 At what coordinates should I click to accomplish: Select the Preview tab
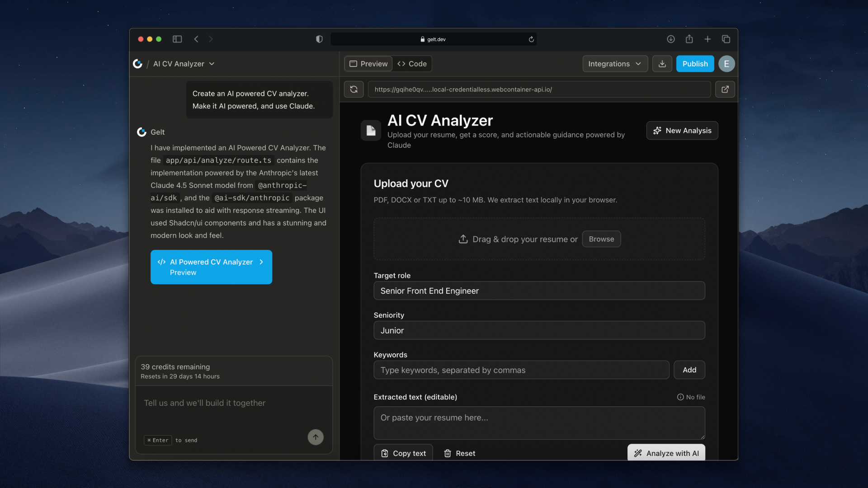(x=368, y=64)
